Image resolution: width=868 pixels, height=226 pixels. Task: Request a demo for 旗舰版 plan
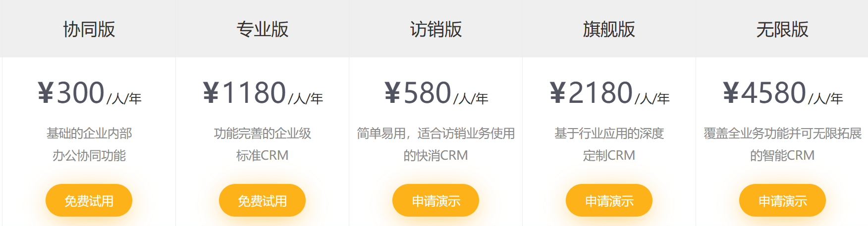click(609, 200)
